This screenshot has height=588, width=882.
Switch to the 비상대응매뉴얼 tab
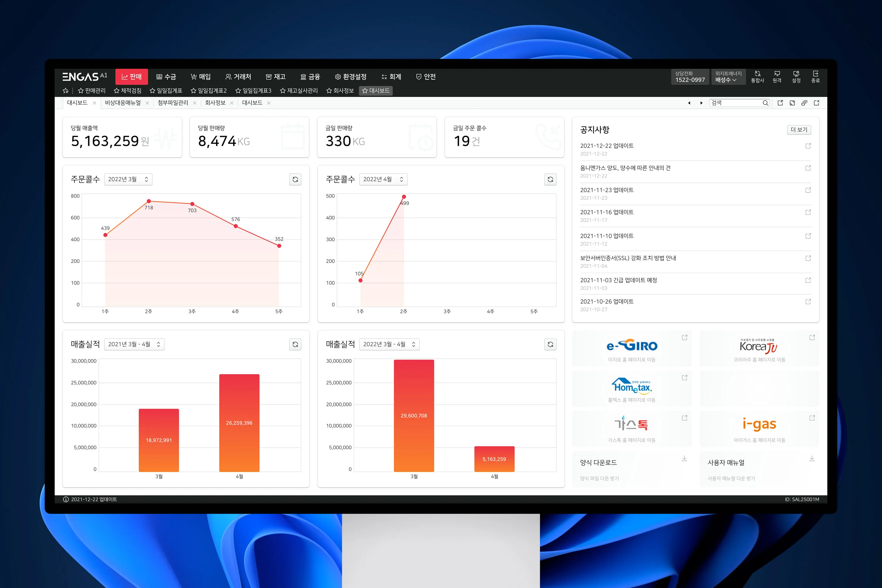[x=123, y=103]
